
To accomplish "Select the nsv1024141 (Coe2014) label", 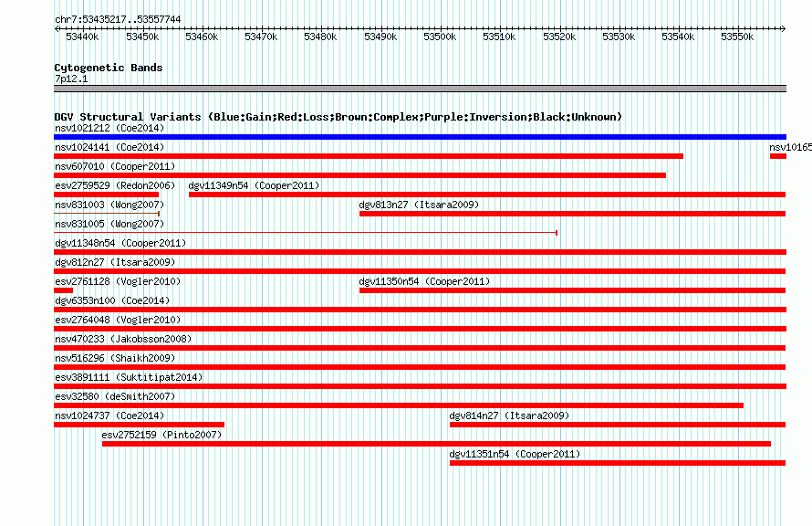I will pyautogui.click(x=109, y=147).
